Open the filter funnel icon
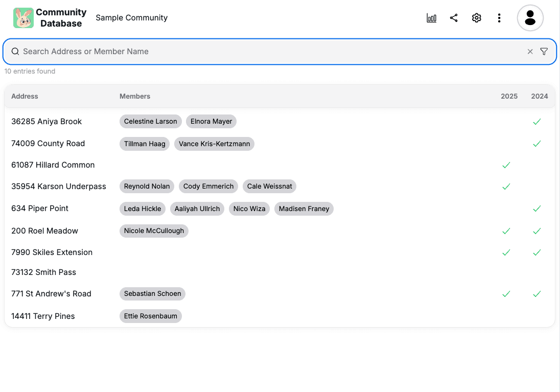The height and width of the screenshot is (392, 560). click(544, 52)
